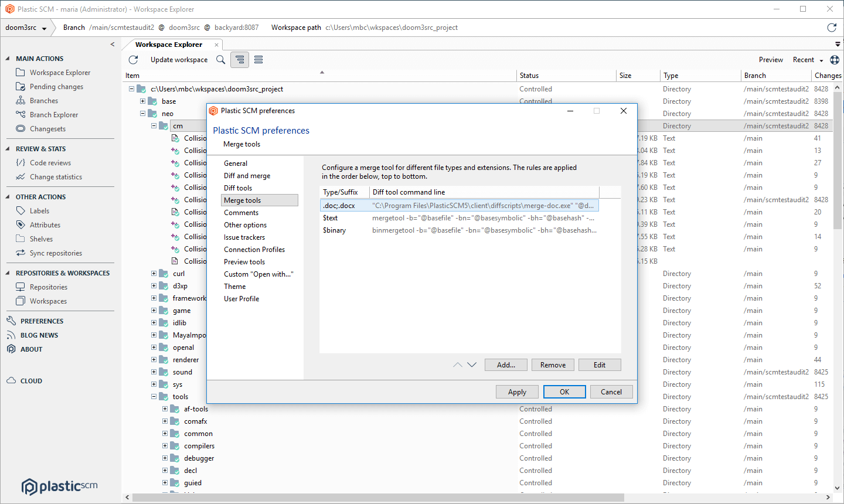The image size is (844, 504).
Task: Collapse the left sidebar using the chevron
Action: tap(113, 45)
